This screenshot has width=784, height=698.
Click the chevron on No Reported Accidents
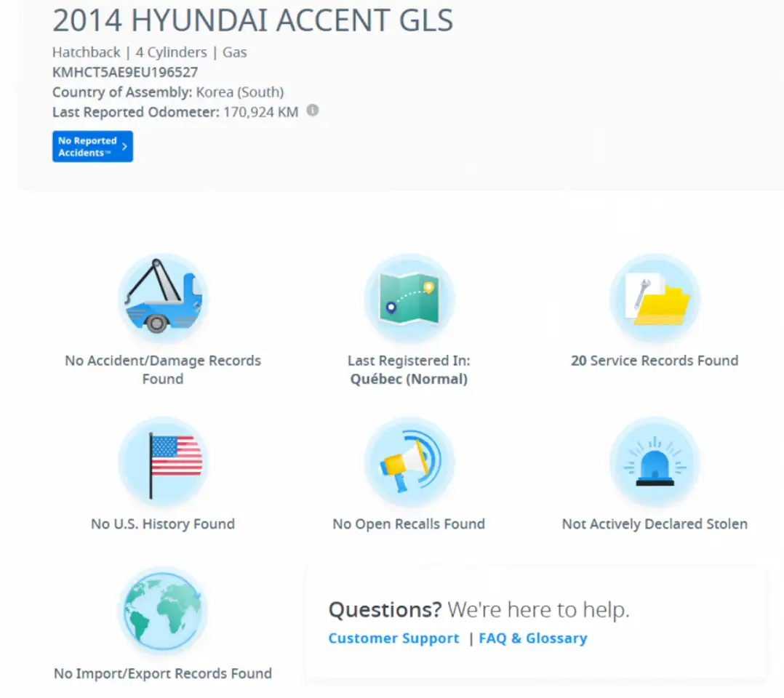coord(124,146)
